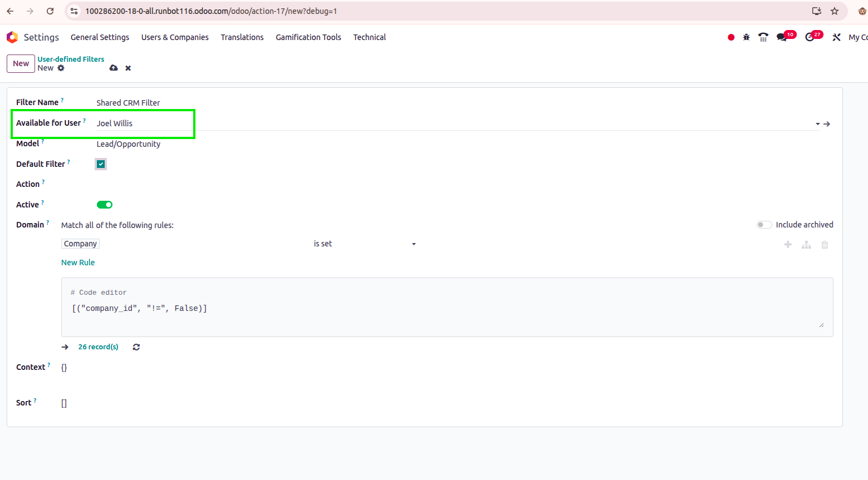868x480 pixels.
Task: Open the activities clock icon with 27 badge
Action: coord(810,37)
